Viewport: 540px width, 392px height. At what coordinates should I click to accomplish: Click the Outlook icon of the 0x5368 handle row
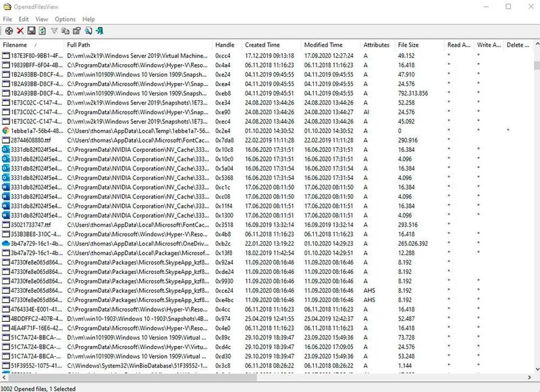tap(5, 177)
